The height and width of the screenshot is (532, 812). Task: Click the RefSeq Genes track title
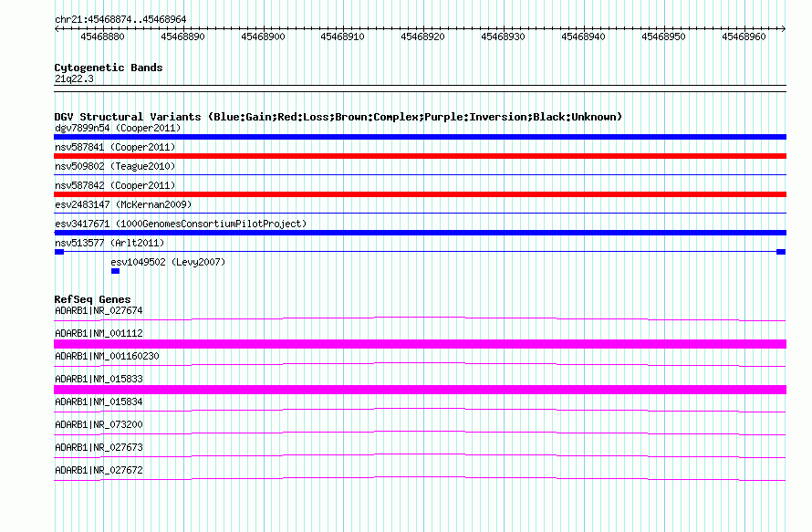click(92, 299)
